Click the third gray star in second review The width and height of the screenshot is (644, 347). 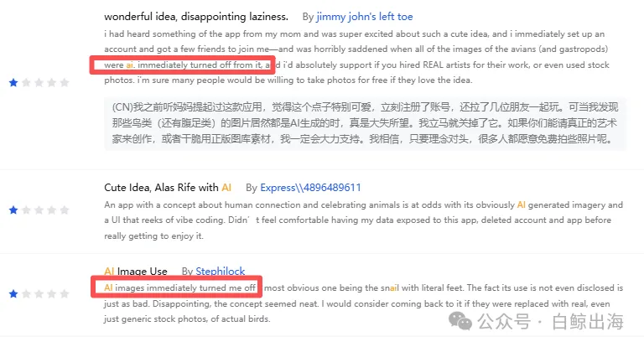point(39,210)
